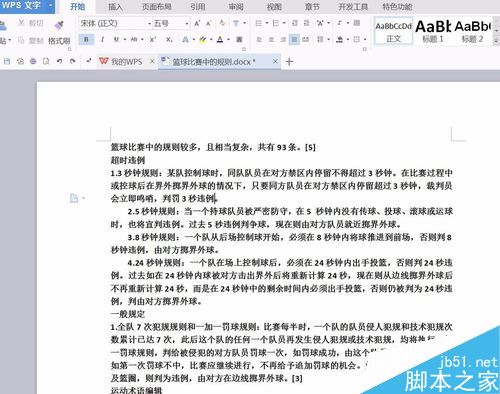The image size is (500, 394).
Task: Switch to the 插入 ribbon tab
Action: [x=115, y=7]
